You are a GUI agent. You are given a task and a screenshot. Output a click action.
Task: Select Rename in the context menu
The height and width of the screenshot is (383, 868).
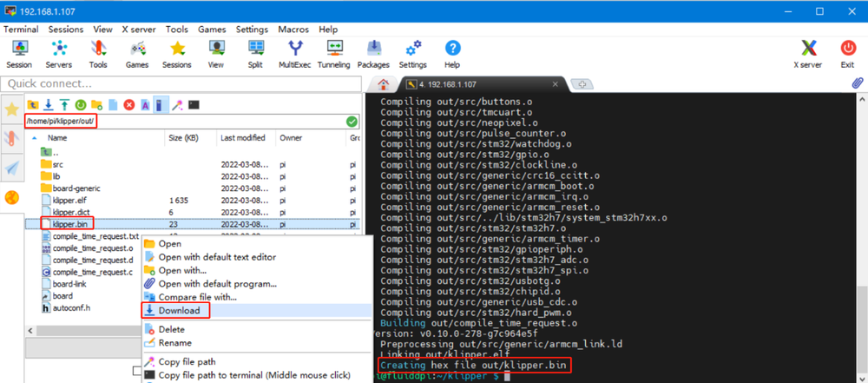[174, 342]
